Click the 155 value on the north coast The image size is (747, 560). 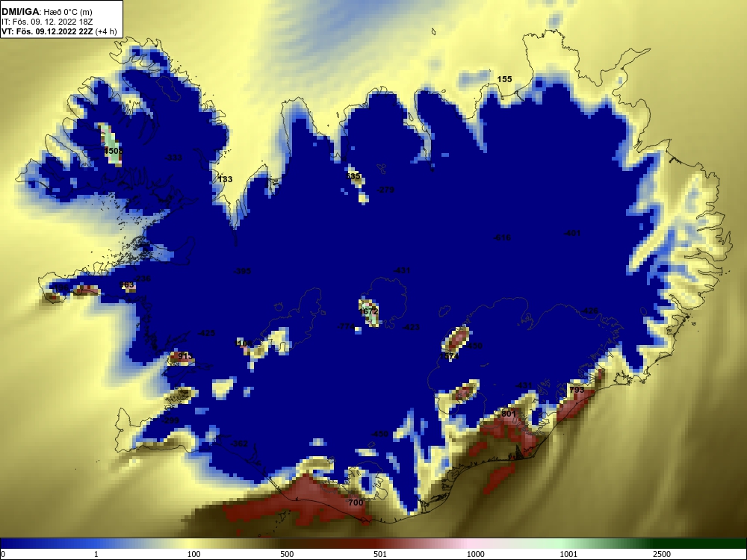(x=504, y=80)
